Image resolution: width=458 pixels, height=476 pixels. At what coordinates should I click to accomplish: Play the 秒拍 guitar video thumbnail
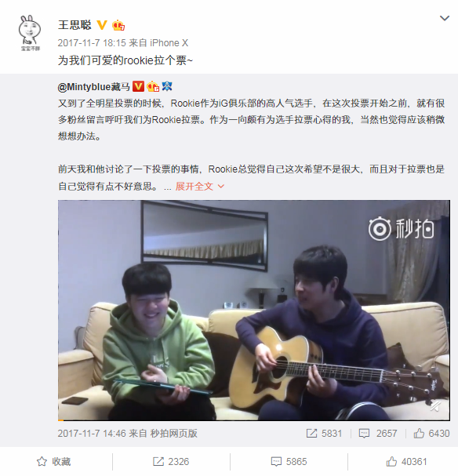tap(254, 310)
